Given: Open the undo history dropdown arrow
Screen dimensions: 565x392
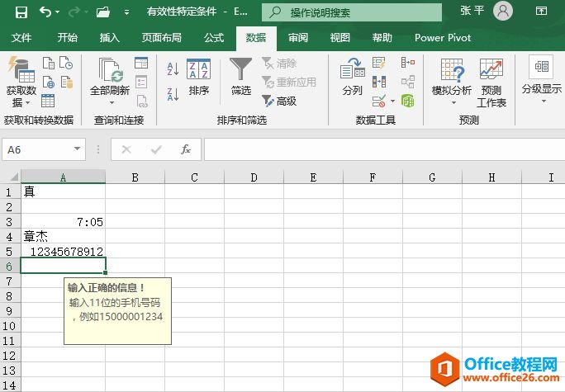Looking at the screenshot, I should tap(58, 12).
